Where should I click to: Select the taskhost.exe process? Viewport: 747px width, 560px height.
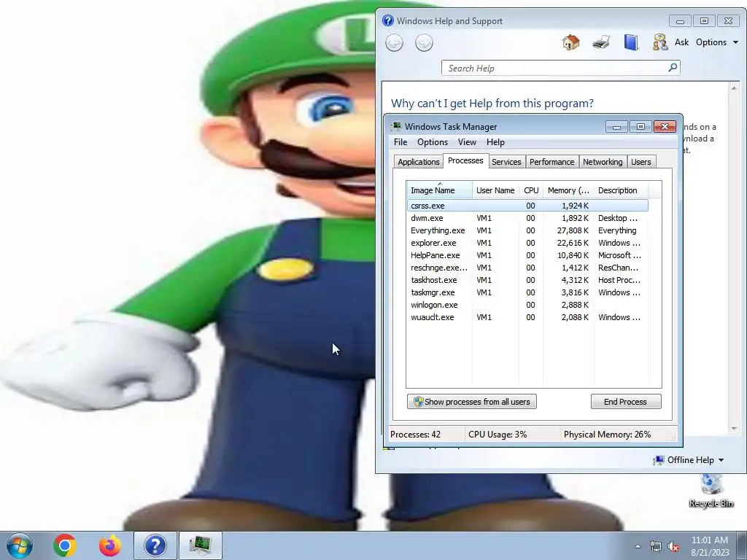pos(527,280)
